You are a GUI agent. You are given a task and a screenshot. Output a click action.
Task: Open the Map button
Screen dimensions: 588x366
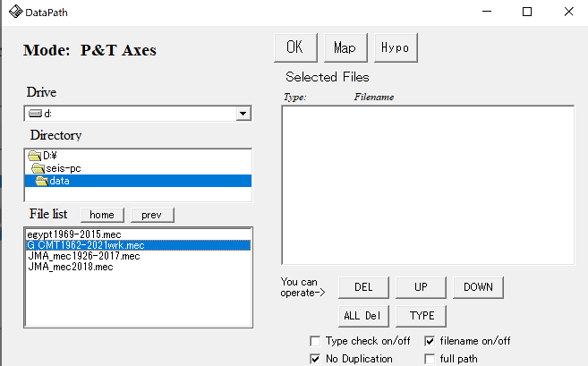pos(345,47)
